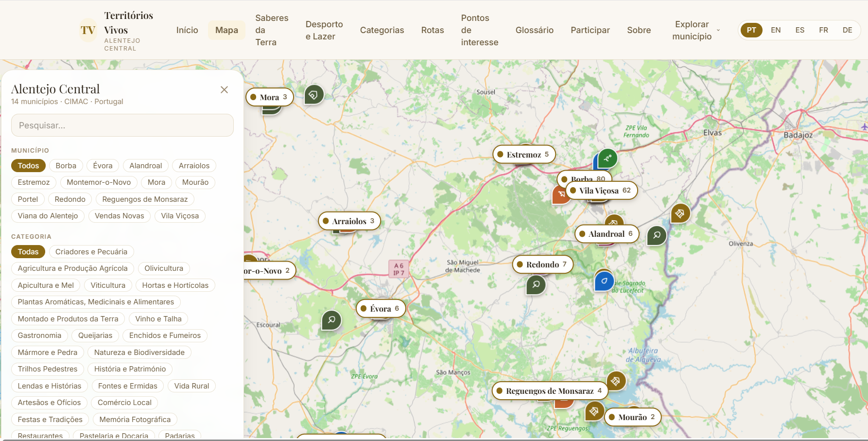Filter by Gastronomia category
Screen dimensions: 868x441
(x=39, y=335)
